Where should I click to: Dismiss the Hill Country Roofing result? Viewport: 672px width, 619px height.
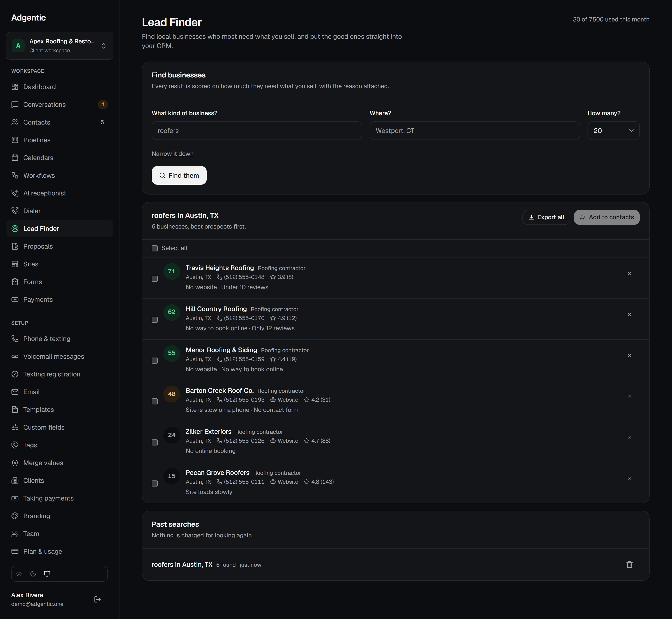(630, 314)
